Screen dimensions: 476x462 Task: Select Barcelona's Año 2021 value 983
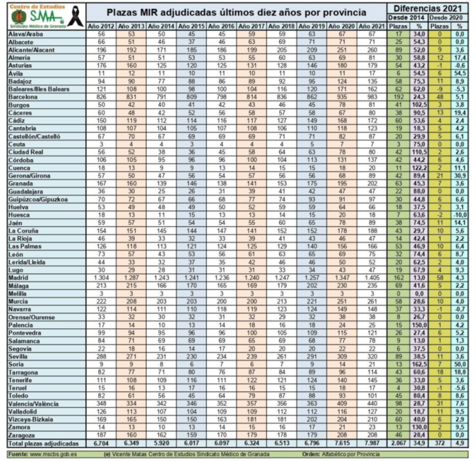[372, 97]
